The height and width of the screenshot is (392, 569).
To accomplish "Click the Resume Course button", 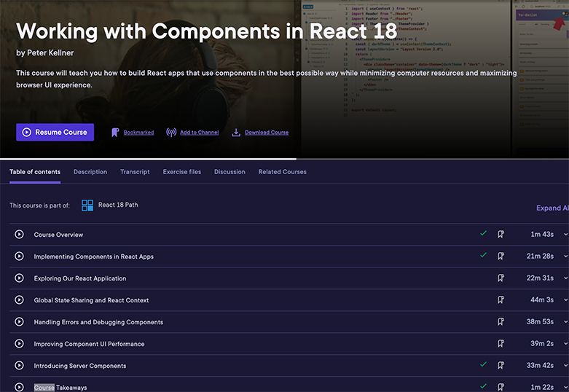I will click(55, 132).
